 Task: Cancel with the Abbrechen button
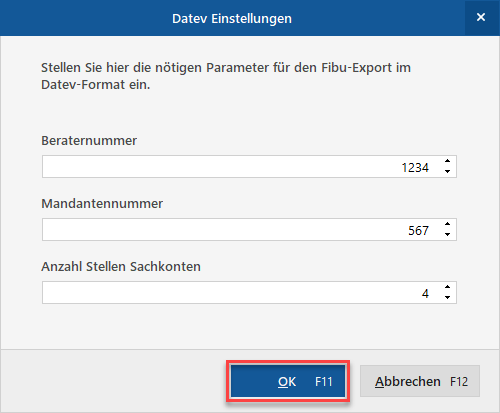pyautogui.click(x=420, y=381)
